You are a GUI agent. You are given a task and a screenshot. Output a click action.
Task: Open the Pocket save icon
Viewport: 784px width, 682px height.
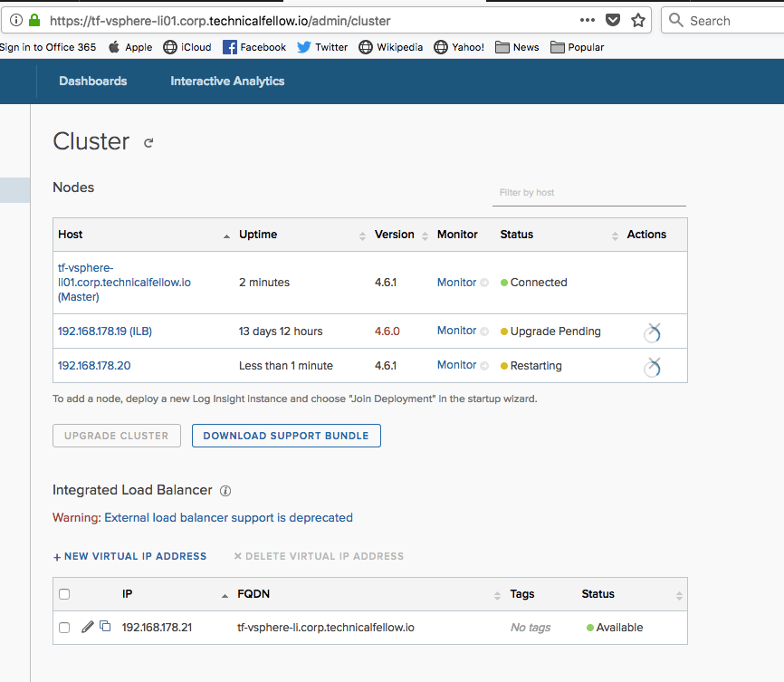click(613, 20)
